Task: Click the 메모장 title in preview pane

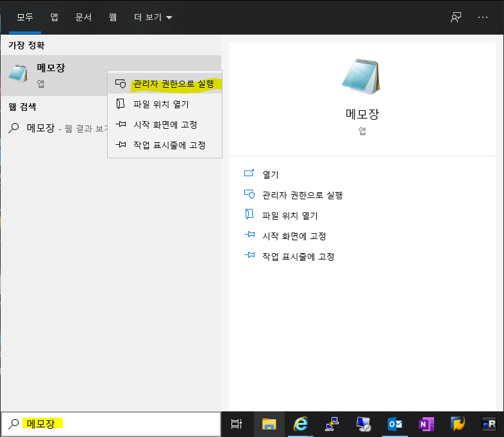Action: [362, 114]
